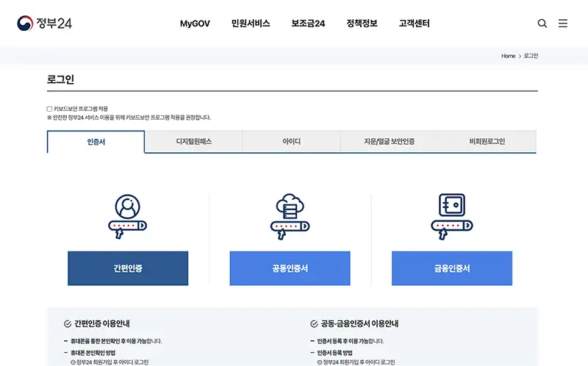The height and width of the screenshot is (366, 588).
Task: Click the 간편인증 person icon illustration
Action: tap(127, 216)
